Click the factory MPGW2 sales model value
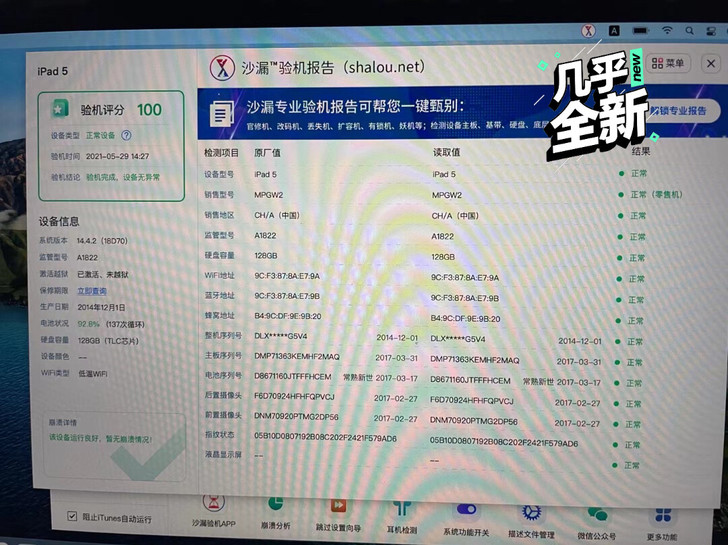The image size is (728, 545). click(268, 195)
